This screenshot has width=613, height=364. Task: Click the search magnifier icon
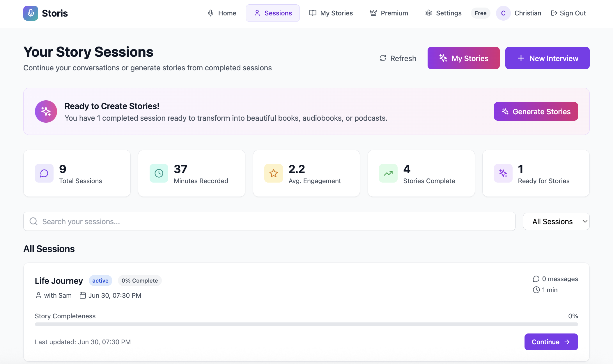[x=33, y=221]
